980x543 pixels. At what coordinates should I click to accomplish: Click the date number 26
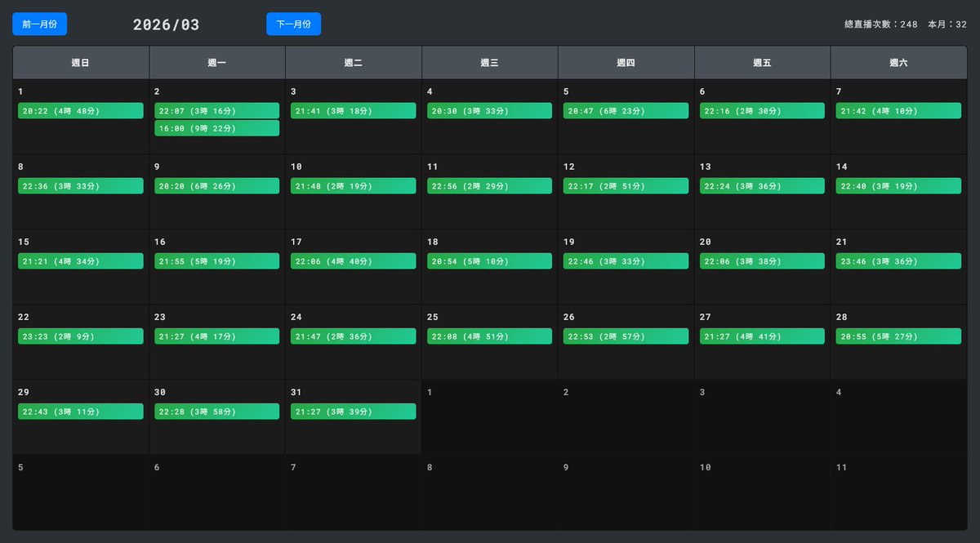coord(569,317)
